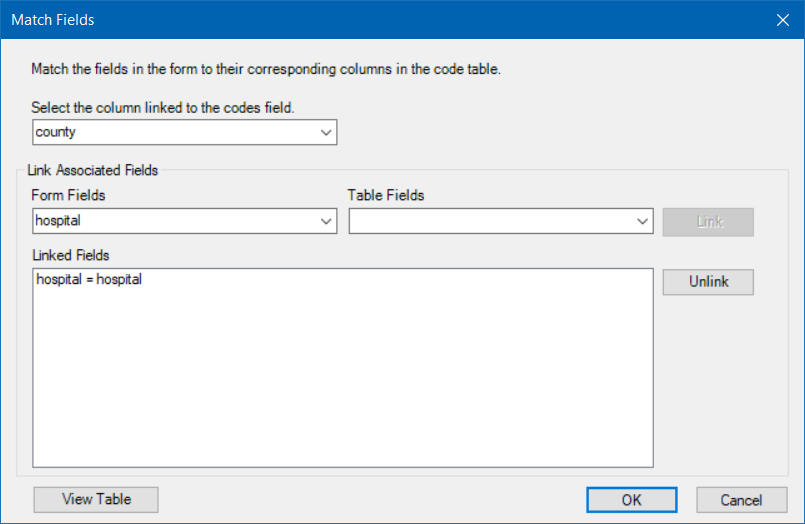Click the Match Fields title bar text
The width and height of the screenshot is (805, 524).
point(53,19)
